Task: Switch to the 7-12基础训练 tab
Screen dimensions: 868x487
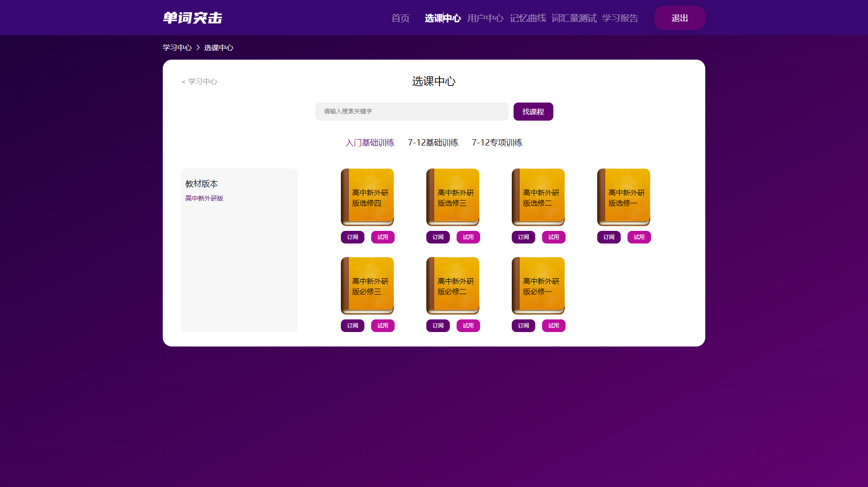Action: point(433,143)
